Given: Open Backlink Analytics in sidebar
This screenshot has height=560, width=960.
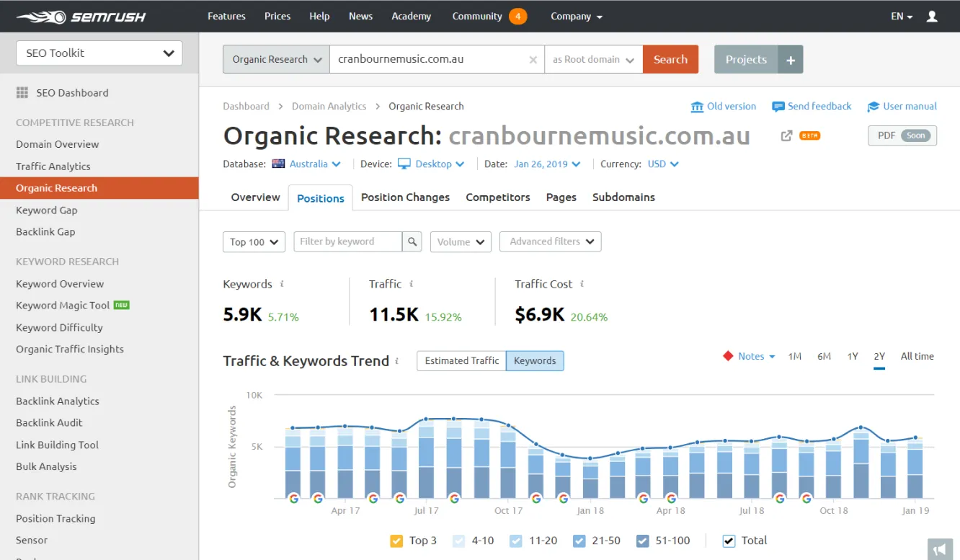Looking at the screenshot, I should click(x=58, y=401).
